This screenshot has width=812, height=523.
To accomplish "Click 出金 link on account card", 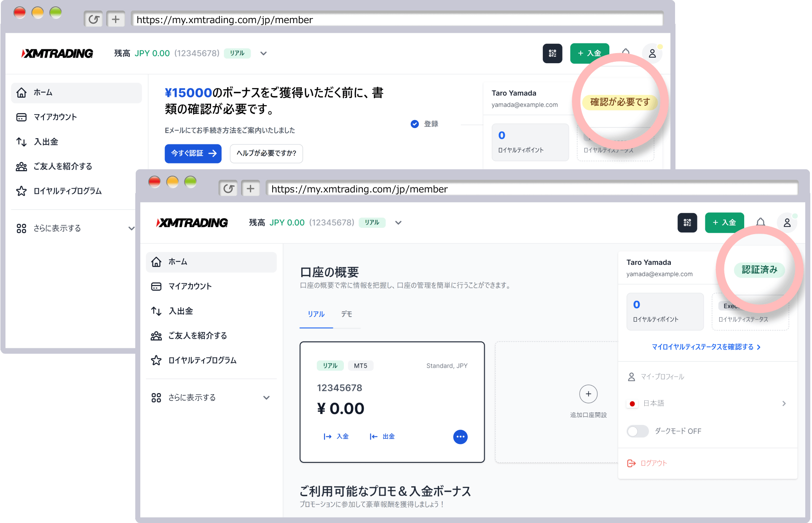I will pyautogui.click(x=382, y=437).
